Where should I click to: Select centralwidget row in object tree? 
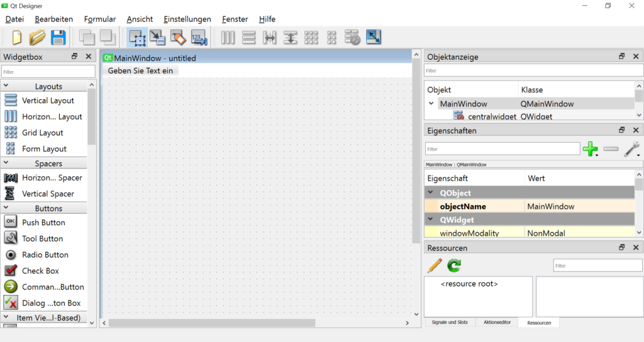click(x=530, y=116)
